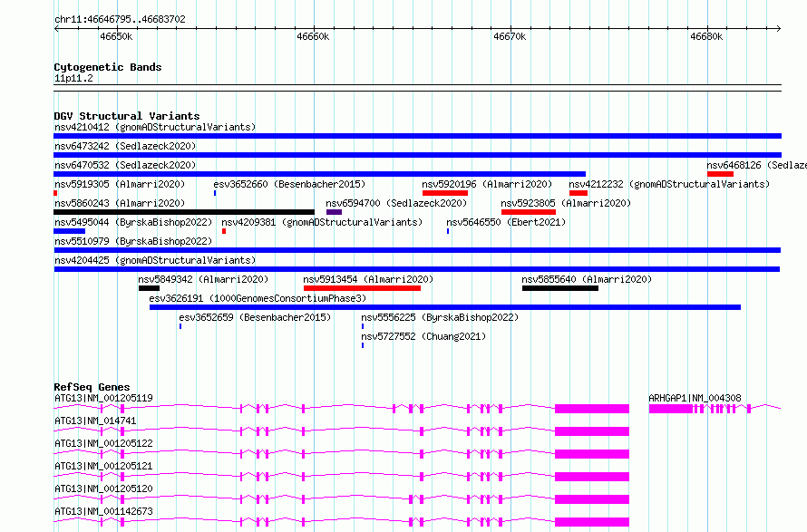Click nsv5556225 ByrskaBishop2022 variant label

tap(440, 317)
